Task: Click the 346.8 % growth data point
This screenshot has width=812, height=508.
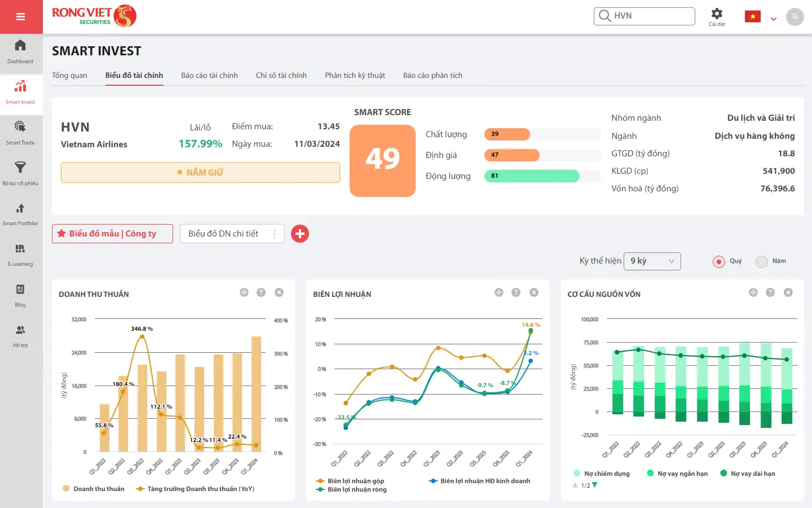Action: tap(142, 336)
